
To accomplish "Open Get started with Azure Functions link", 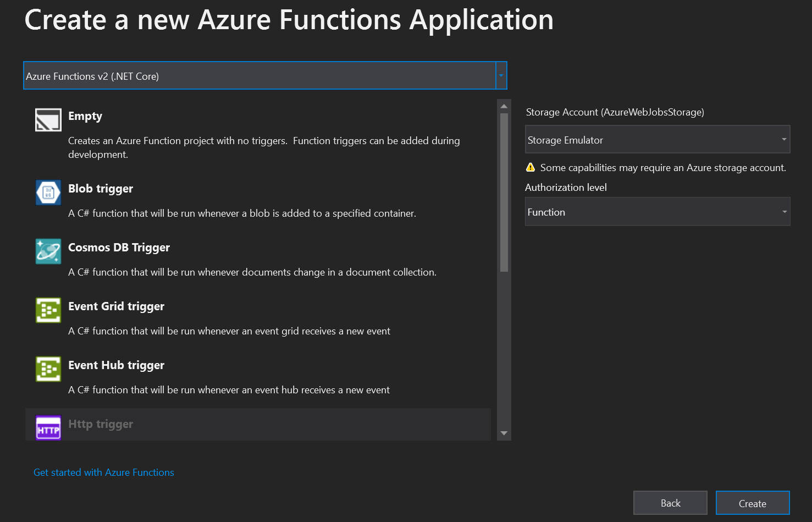I will pos(104,472).
